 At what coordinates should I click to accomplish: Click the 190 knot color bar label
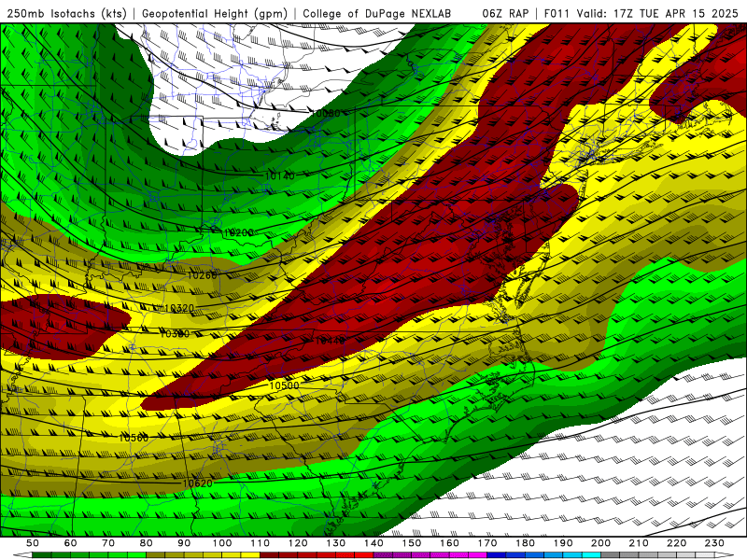pyautogui.click(x=563, y=543)
